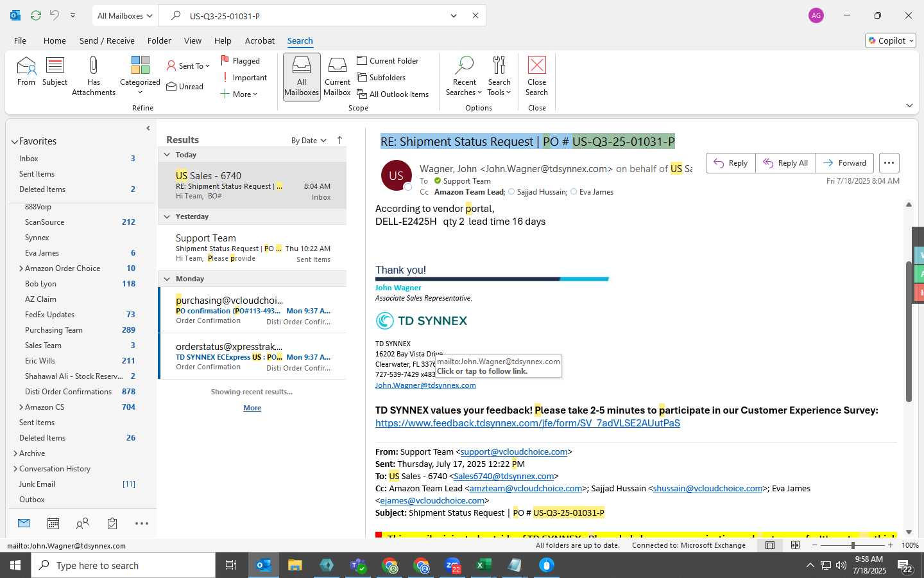924x578 pixels.
Task: Open the All Mailboxes scope dropdown
Action: point(124,15)
